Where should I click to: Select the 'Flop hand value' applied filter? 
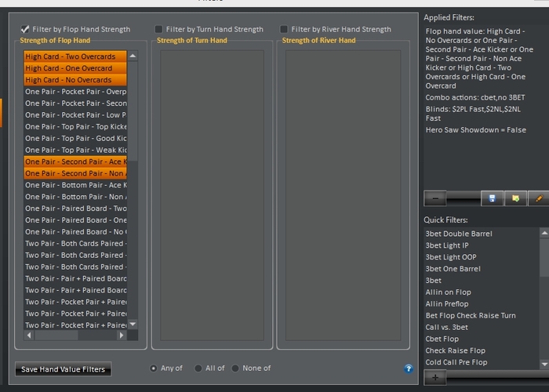click(x=479, y=59)
